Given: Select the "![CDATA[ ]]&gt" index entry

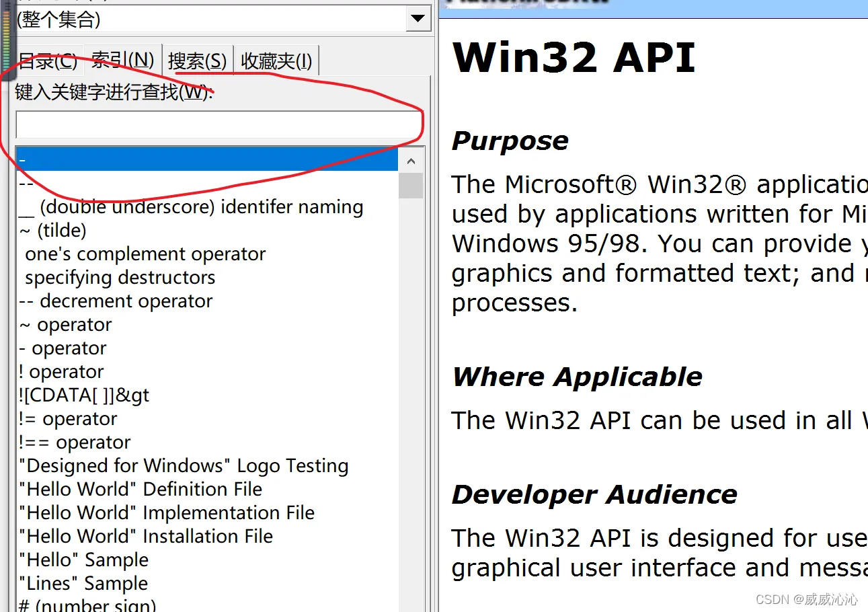Looking at the screenshot, I should [x=84, y=395].
